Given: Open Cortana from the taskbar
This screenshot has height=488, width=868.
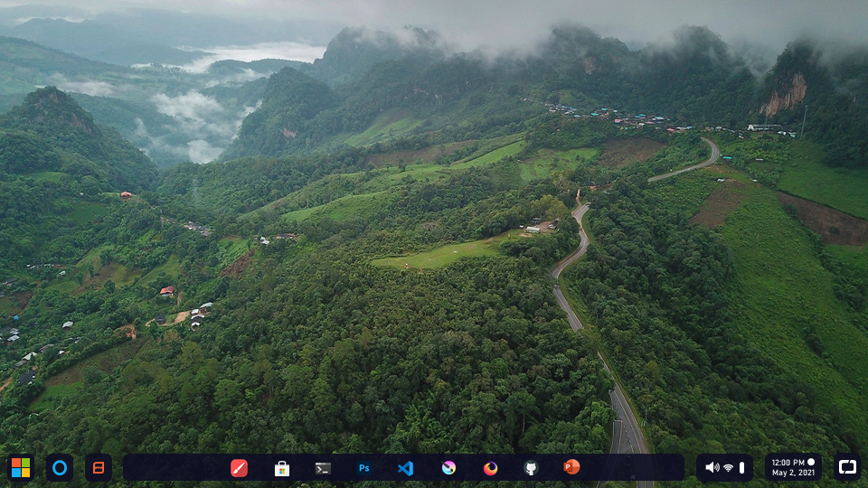Looking at the screenshot, I should click(60, 467).
